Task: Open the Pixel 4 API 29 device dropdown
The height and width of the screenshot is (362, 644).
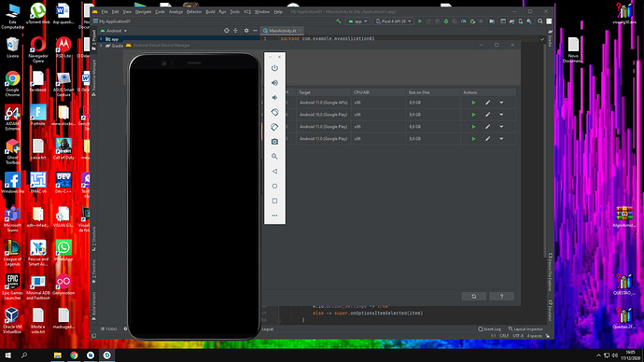Action: click(x=394, y=21)
